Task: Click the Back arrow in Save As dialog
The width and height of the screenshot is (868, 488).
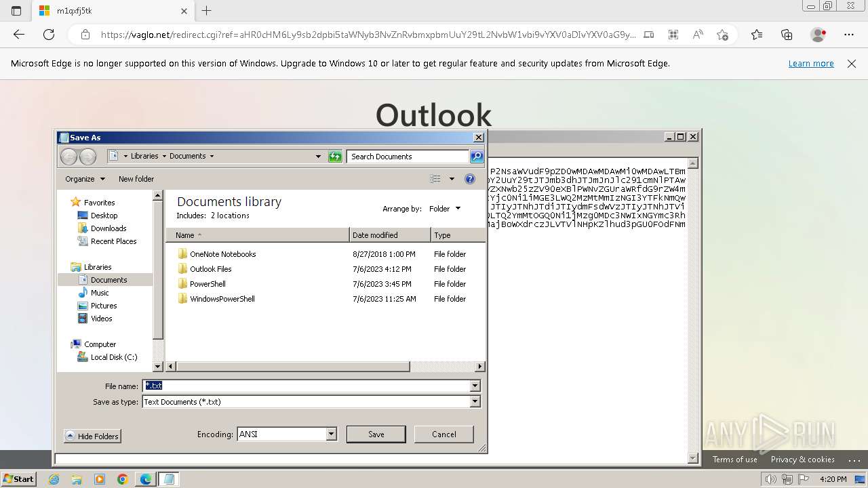Action: (x=68, y=157)
